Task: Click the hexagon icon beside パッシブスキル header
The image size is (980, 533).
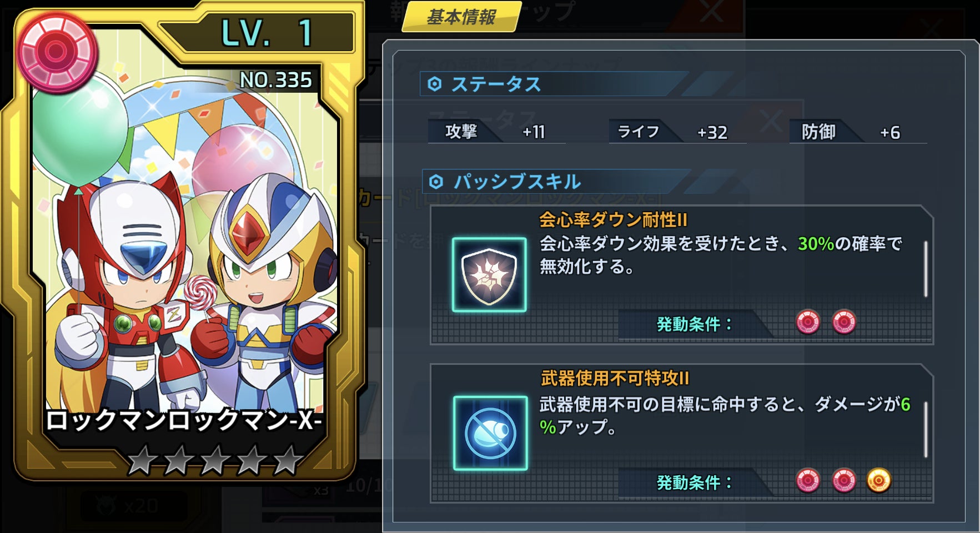Action: tap(436, 182)
